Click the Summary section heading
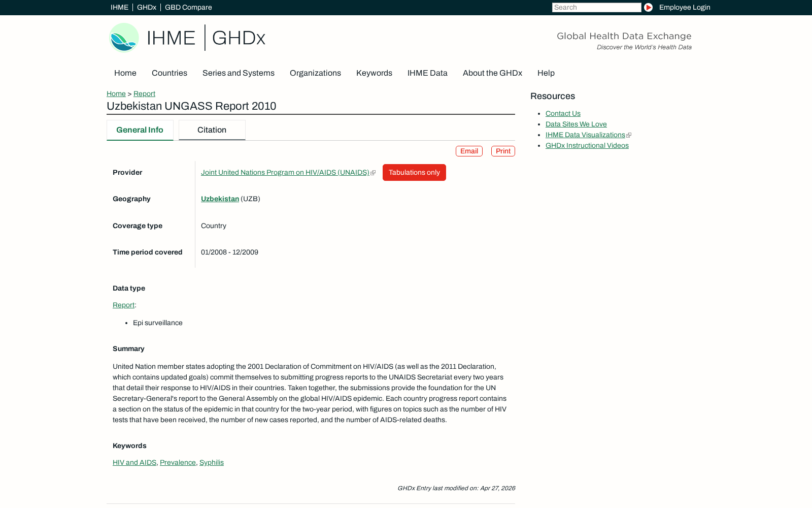The image size is (812, 508). coord(128,348)
